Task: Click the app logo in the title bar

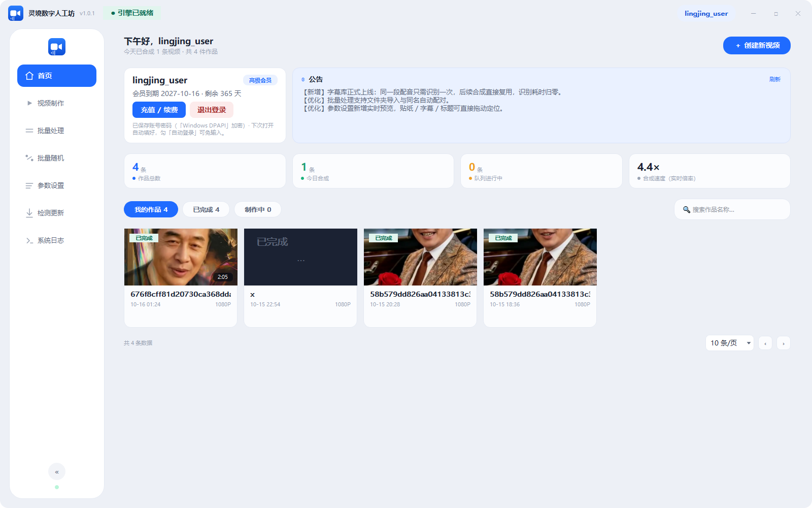Action: coord(16,13)
